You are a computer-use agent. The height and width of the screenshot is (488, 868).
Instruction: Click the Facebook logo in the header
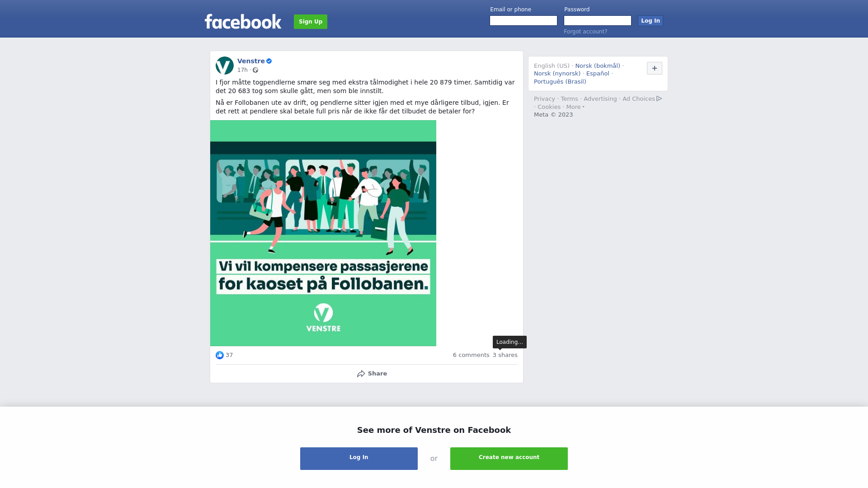click(243, 21)
